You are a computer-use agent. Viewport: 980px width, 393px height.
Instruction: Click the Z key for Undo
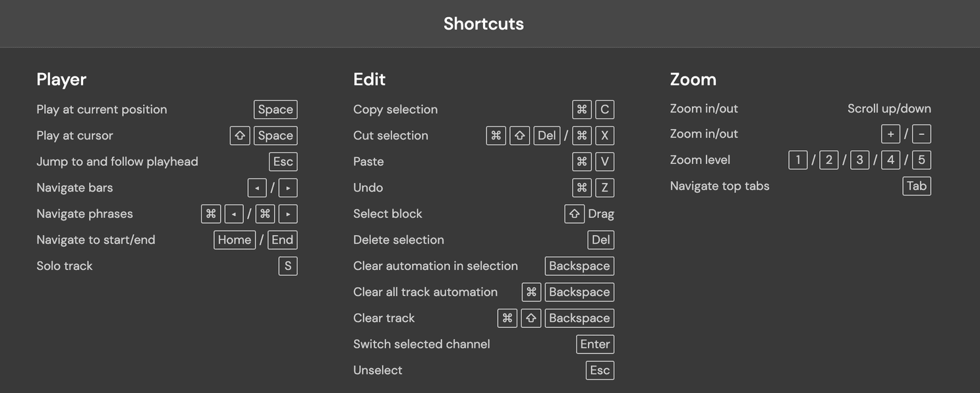pos(604,188)
